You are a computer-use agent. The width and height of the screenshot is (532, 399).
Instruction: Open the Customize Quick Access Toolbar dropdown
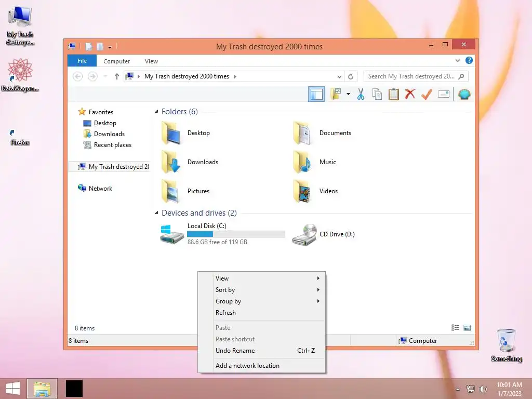tap(110, 47)
